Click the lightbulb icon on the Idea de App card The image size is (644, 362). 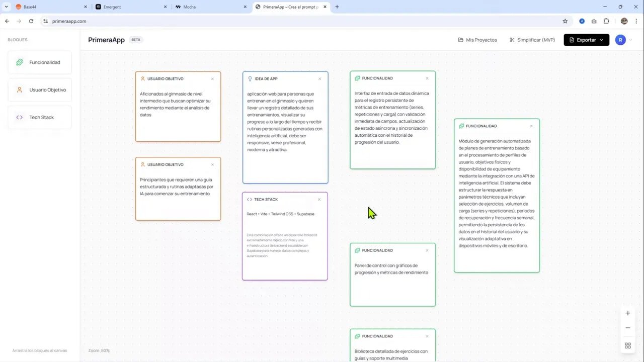coord(250,78)
